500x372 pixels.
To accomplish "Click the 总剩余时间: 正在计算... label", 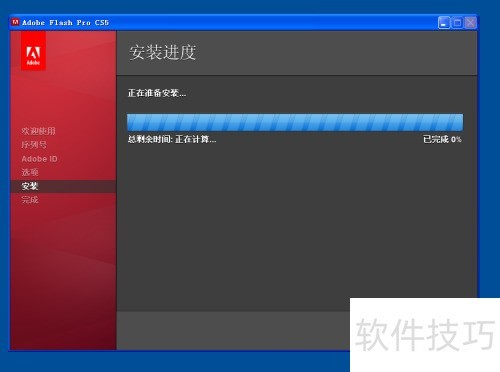I will 172,139.
